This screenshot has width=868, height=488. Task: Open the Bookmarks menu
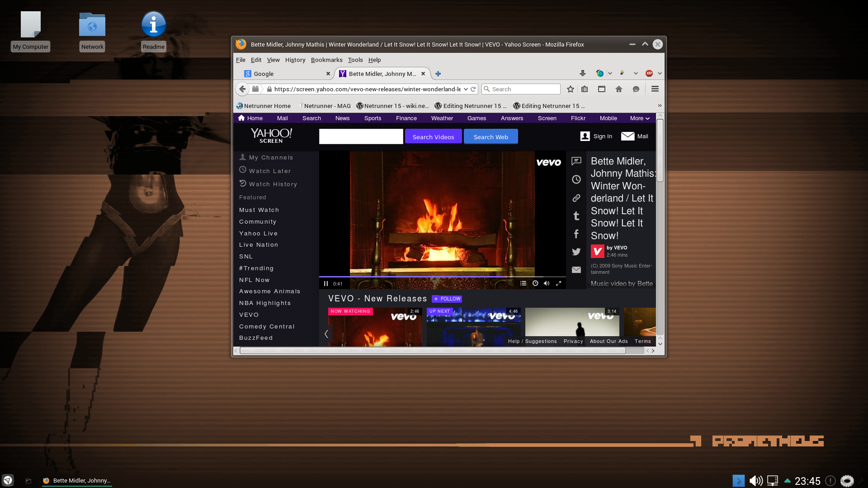point(326,60)
